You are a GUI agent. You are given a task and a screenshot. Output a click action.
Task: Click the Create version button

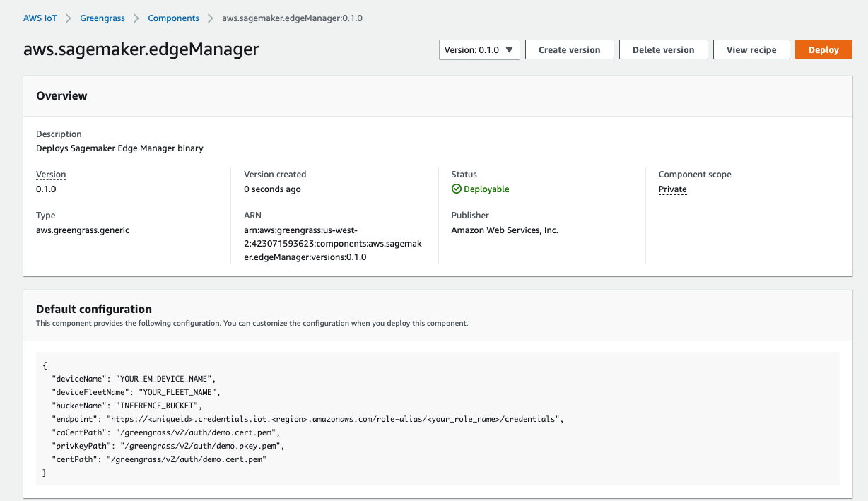pyautogui.click(x=570, y=49)
